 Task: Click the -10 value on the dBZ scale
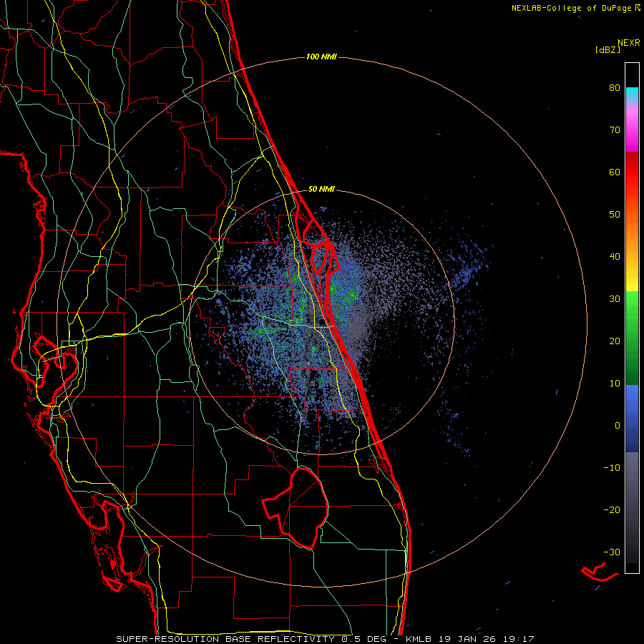(612, 468)
